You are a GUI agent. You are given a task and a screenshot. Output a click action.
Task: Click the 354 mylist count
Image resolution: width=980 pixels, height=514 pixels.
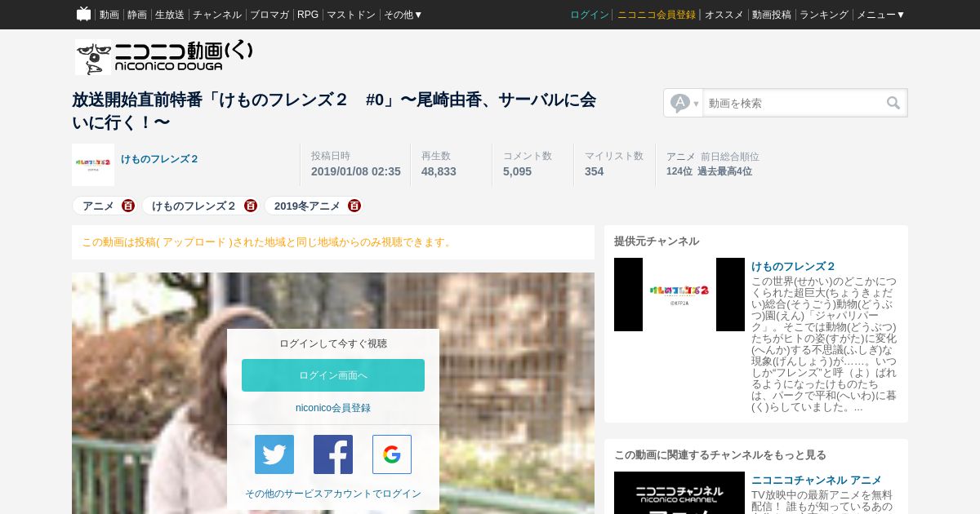pyautogui.click(x=594, y=171)
